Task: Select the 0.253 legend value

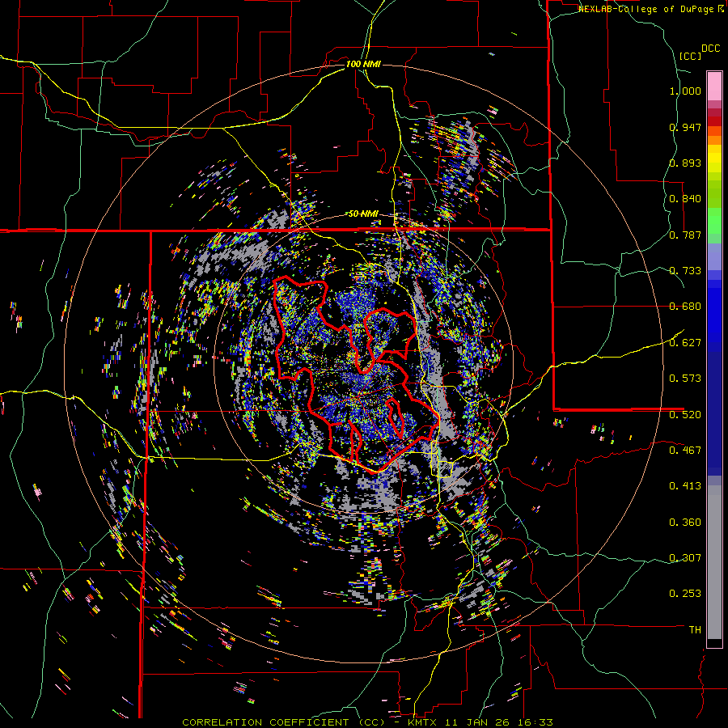Action: (685, 594)
